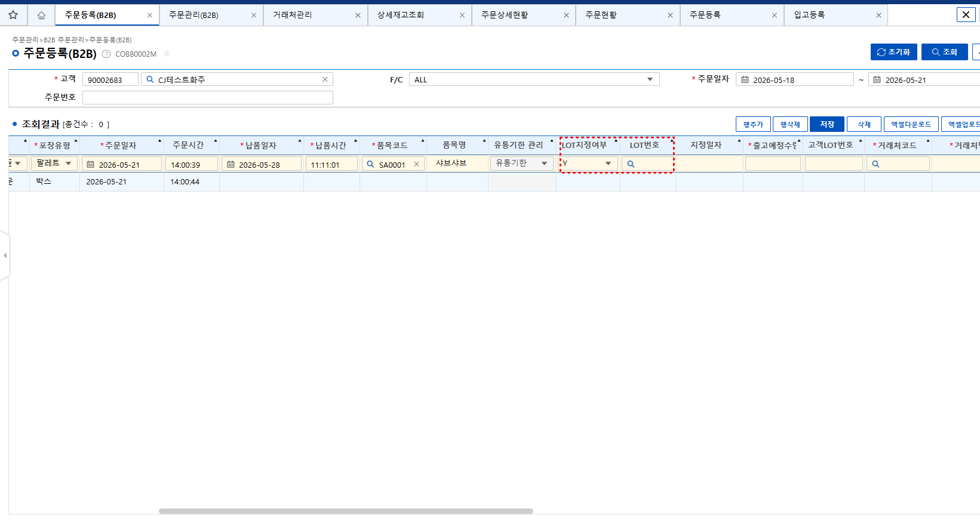Open customer search magnifier icon
Image resolution: width=980 pixels, height=521 pixels.
point(150,79)
